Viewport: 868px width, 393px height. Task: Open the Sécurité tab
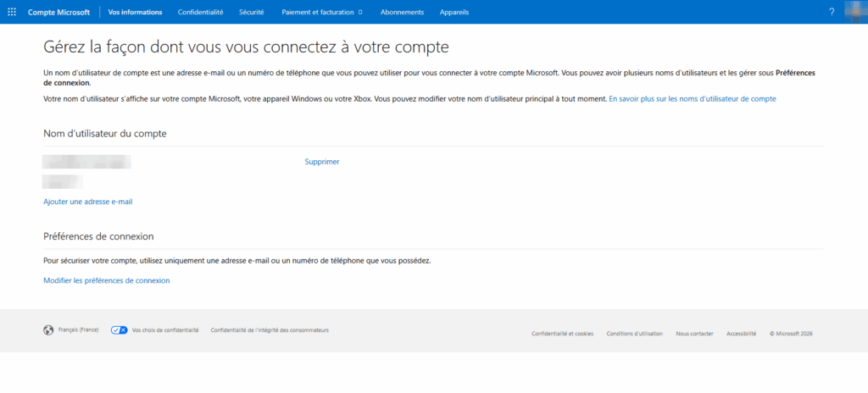[x=251, y=12]
